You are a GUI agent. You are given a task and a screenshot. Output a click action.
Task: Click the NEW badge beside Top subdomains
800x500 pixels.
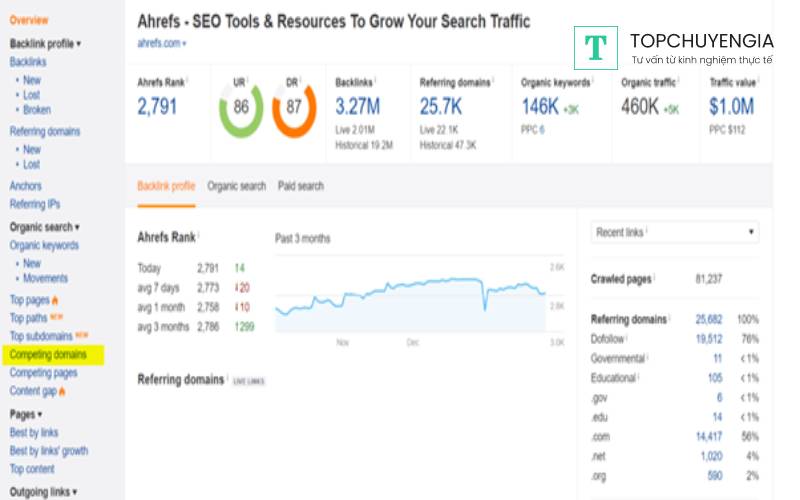point(82,336)
